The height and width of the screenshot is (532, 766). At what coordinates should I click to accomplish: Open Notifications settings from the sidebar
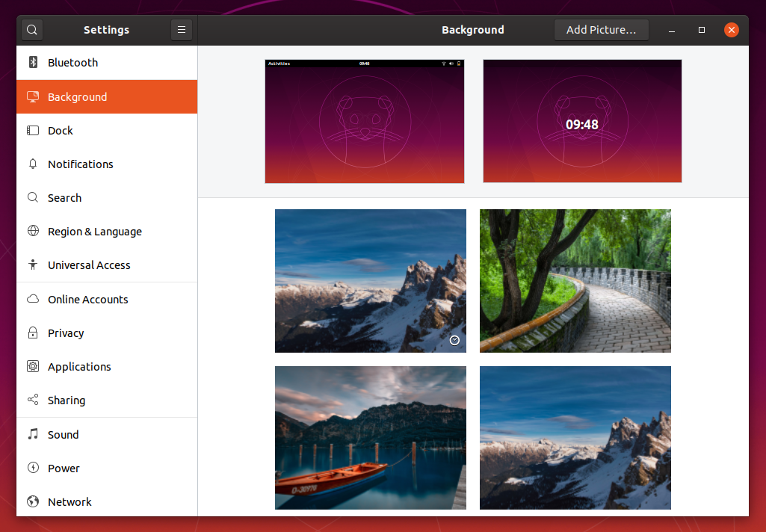tap(33, 164)
